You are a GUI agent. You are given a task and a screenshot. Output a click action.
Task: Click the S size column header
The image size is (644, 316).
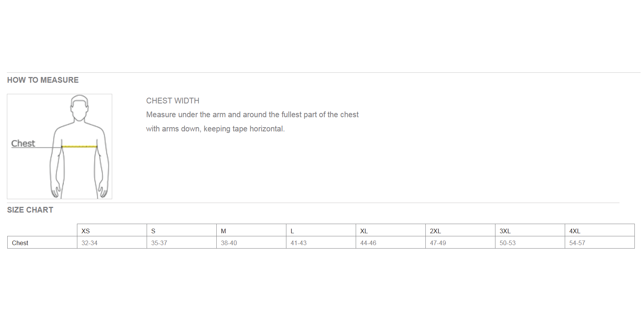click(181, 230)
